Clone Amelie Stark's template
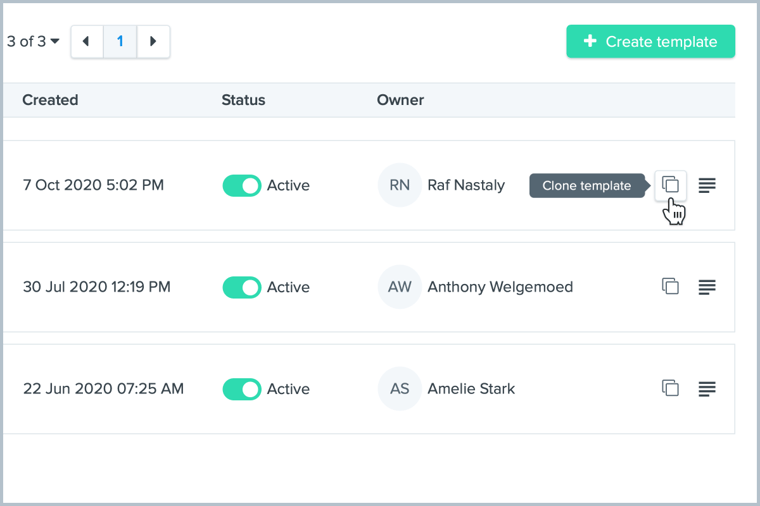This screenshot has height=506, width=760. [670, 388]
